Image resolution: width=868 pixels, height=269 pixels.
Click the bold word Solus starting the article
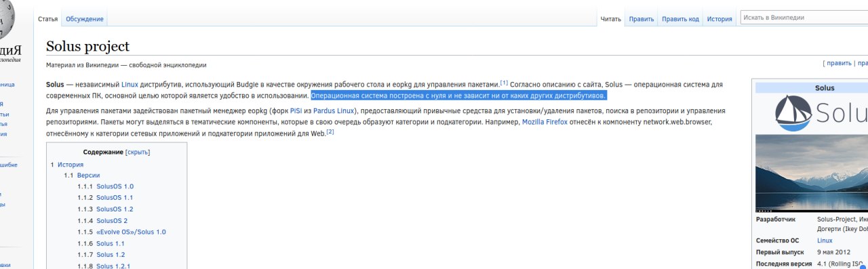point(55,85)
